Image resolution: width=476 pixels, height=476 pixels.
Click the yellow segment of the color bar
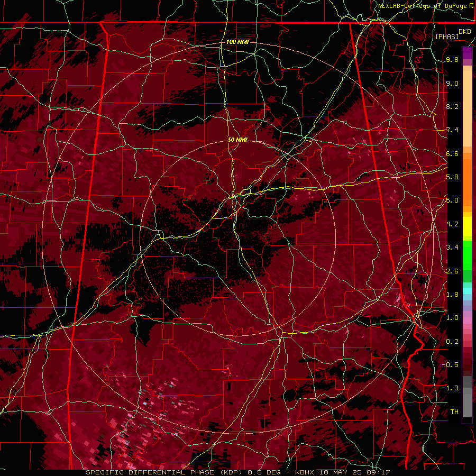(467, 226)
